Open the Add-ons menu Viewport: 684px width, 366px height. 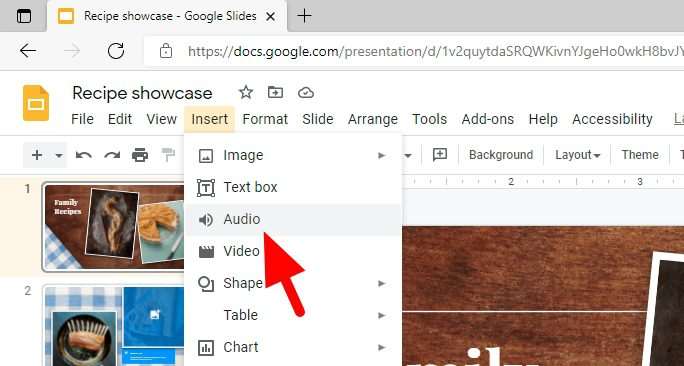click(488, 119)
